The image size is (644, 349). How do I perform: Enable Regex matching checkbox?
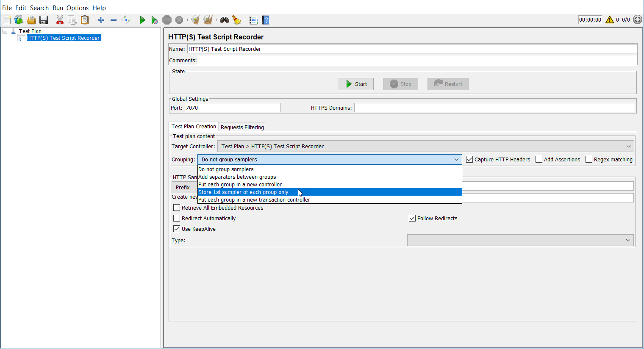click(589, 159)
